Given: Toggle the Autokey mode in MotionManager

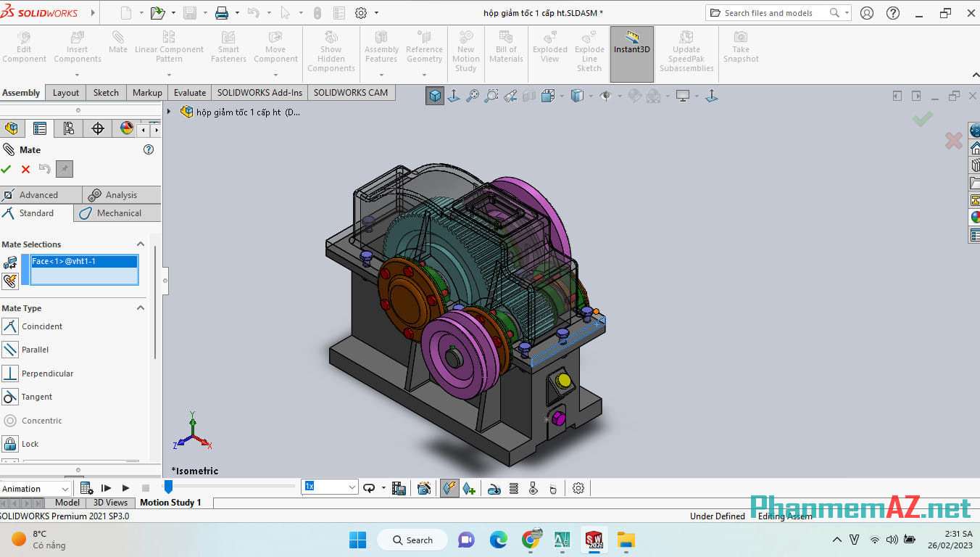Looking at the screenshot, I should (449, 487).
